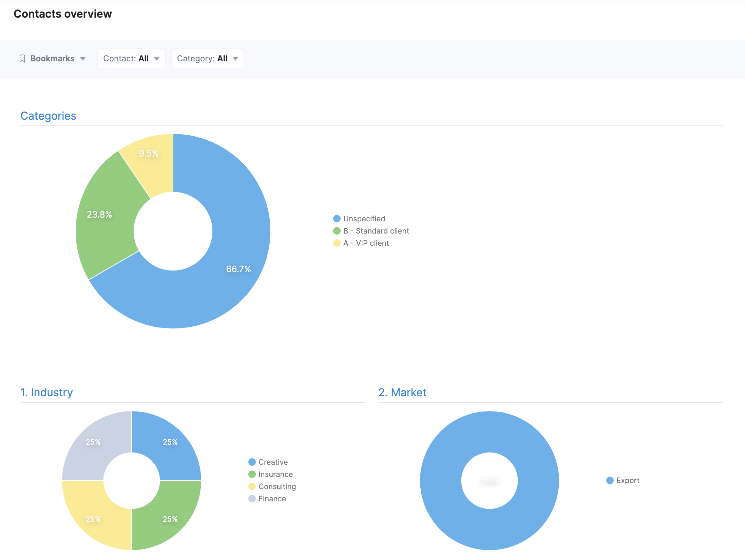Select the yellow Consulting slice in Industry chart

click(93, 519)
